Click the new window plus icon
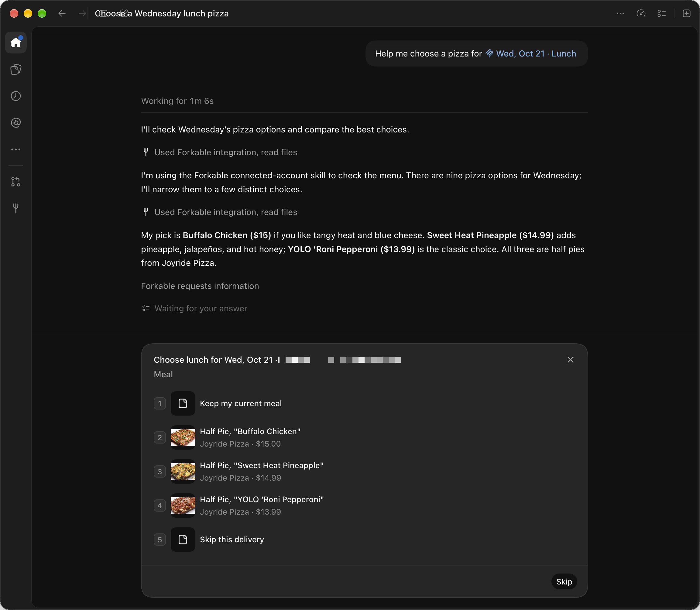The height and width of the screenshot is (610, 700). click(x=687, y=13)
